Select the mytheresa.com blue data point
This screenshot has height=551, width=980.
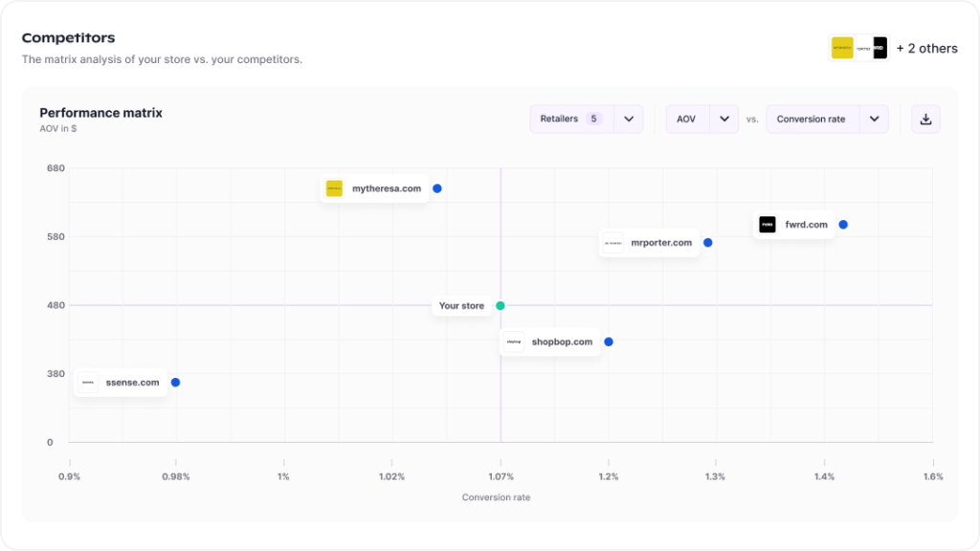pyautogui.click(x=437, y=188)
